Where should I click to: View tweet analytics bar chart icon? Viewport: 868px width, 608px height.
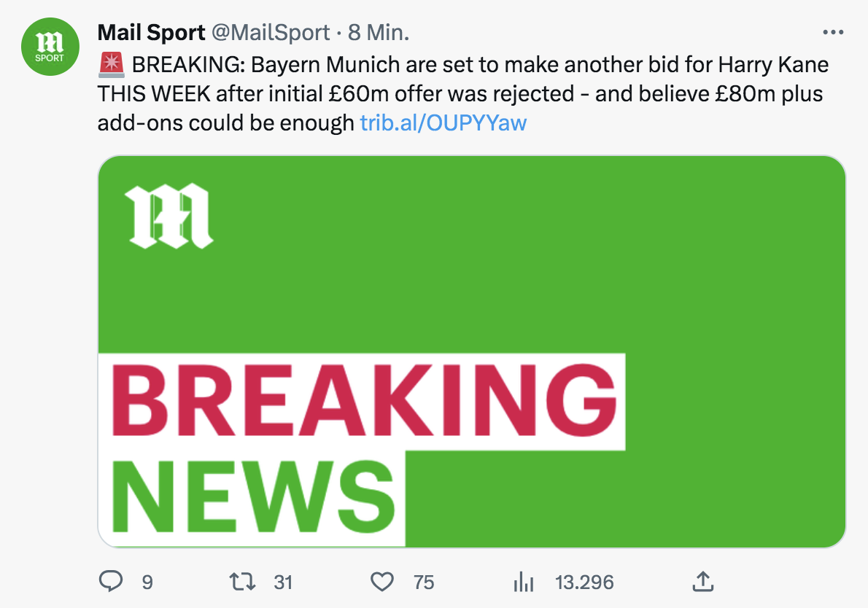pyautogui.click(x=524, y=581)
